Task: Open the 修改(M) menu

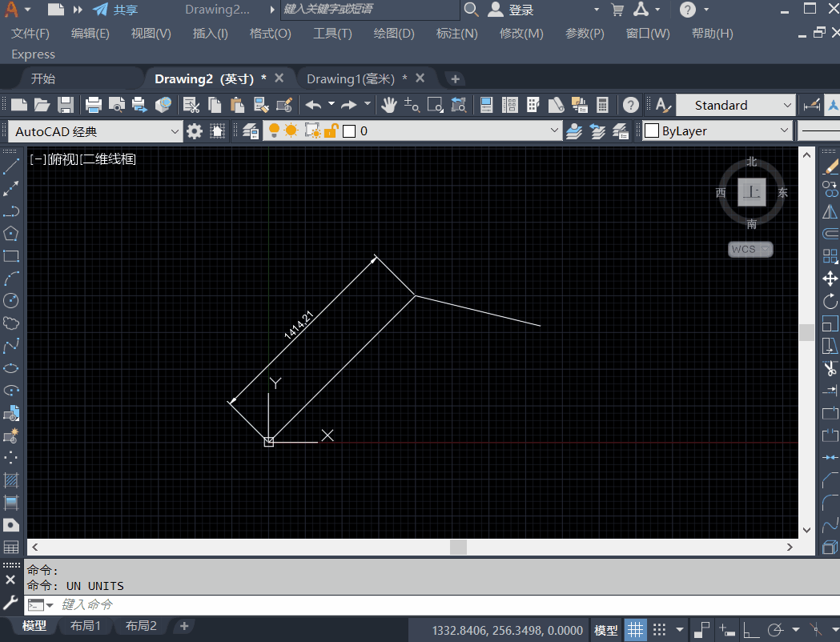Action: pyautogui.click(x=521, y=34)
